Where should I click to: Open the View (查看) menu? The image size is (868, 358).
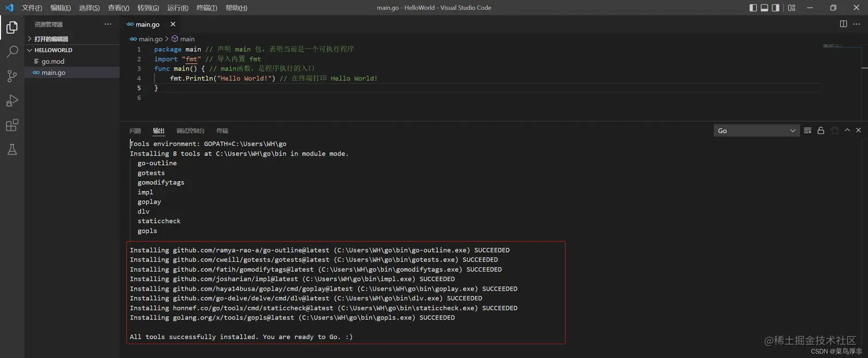click(x=118, y=7)
